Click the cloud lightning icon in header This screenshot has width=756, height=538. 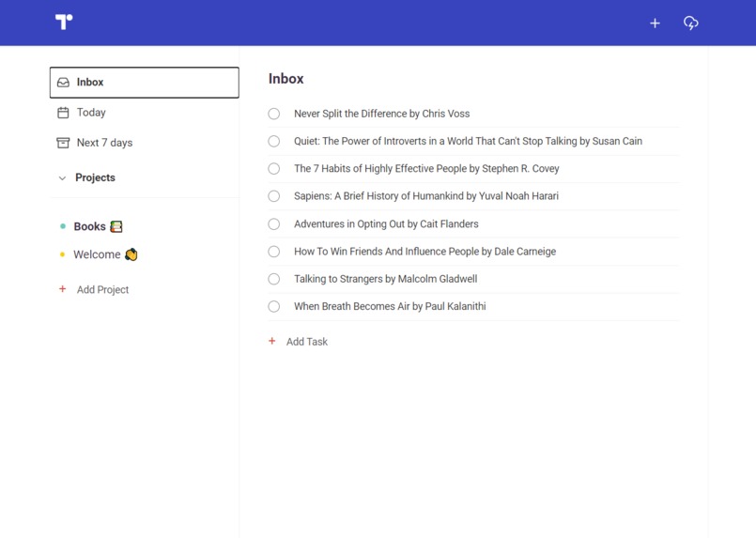tap(691, 23)
